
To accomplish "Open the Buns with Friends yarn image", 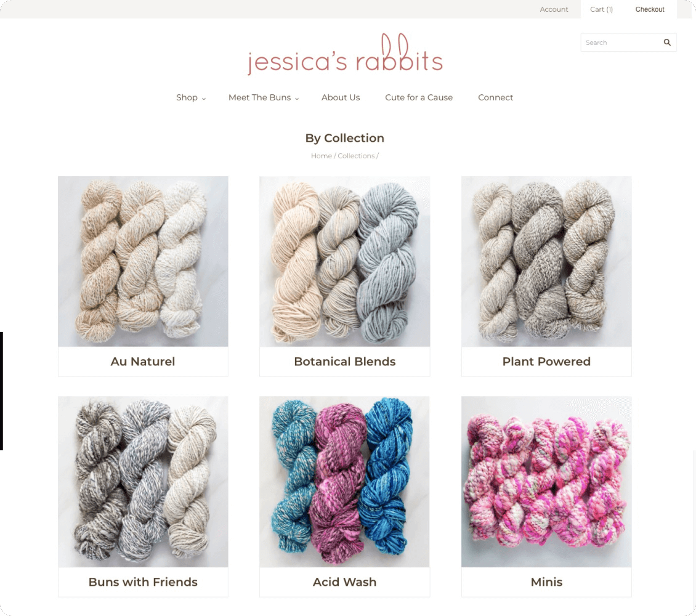I will click(x=143, y=482).
